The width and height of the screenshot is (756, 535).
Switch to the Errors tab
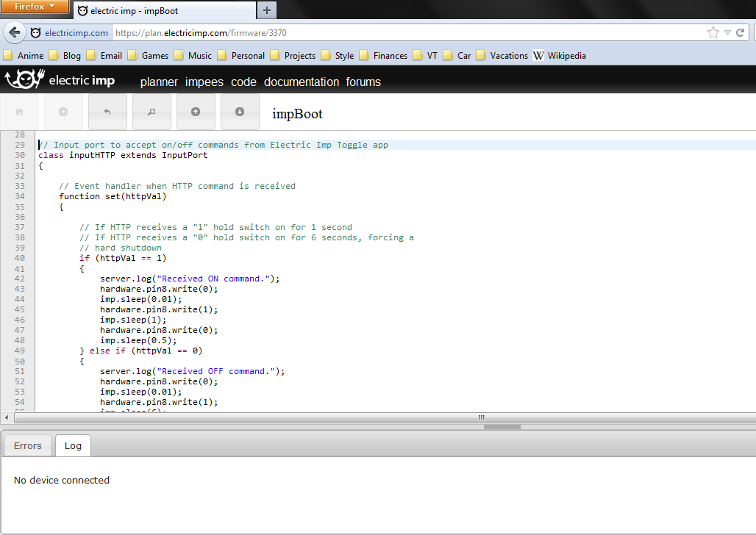[x=27, y=445]
